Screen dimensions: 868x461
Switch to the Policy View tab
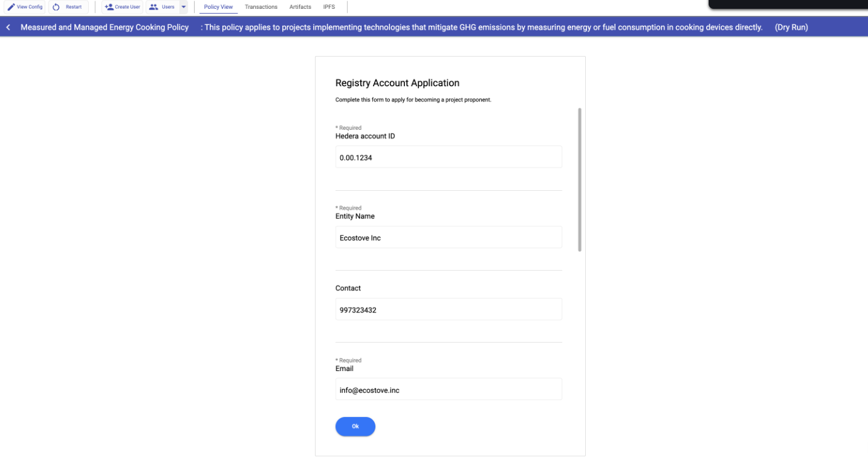point(218,7)
